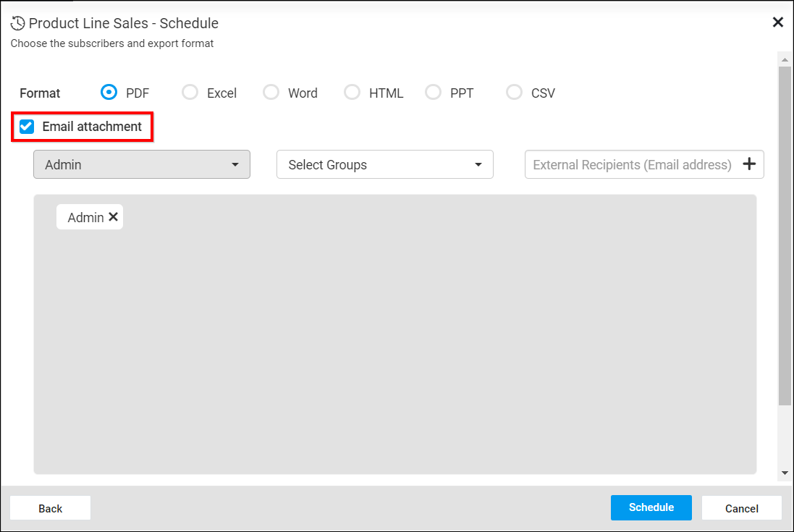Add external recipient with the plus icon

click(749, 164)
